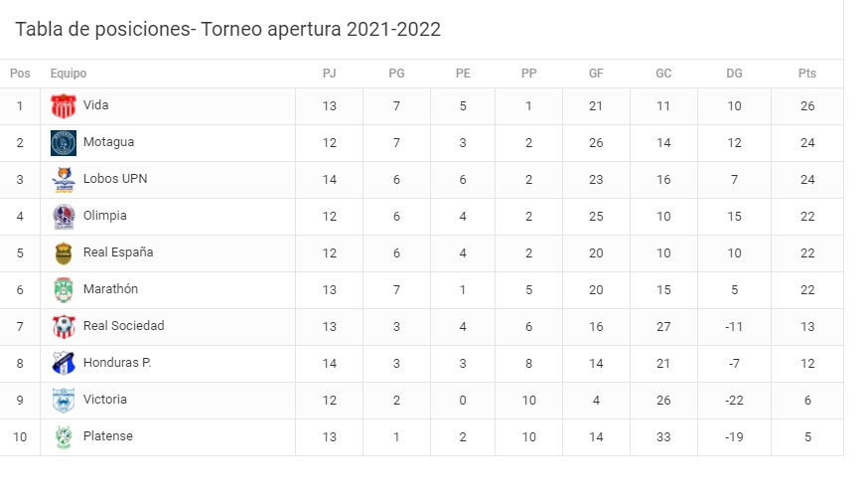Click the Equipo column header
This screenshot has height=501, width=868.
click(69, 74)
